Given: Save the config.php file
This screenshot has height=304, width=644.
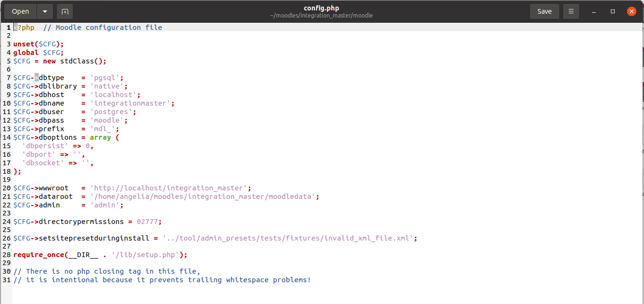Looking at the screenshot, I should (x=544, y=11).
